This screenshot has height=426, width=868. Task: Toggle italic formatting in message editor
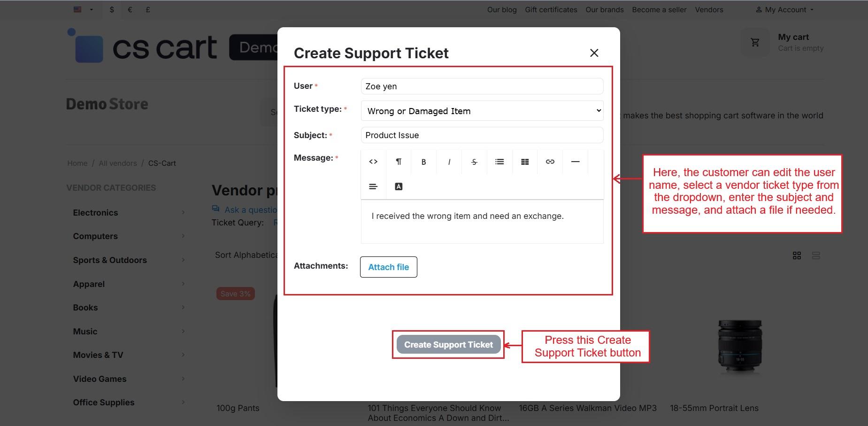[x=449, y=162]
